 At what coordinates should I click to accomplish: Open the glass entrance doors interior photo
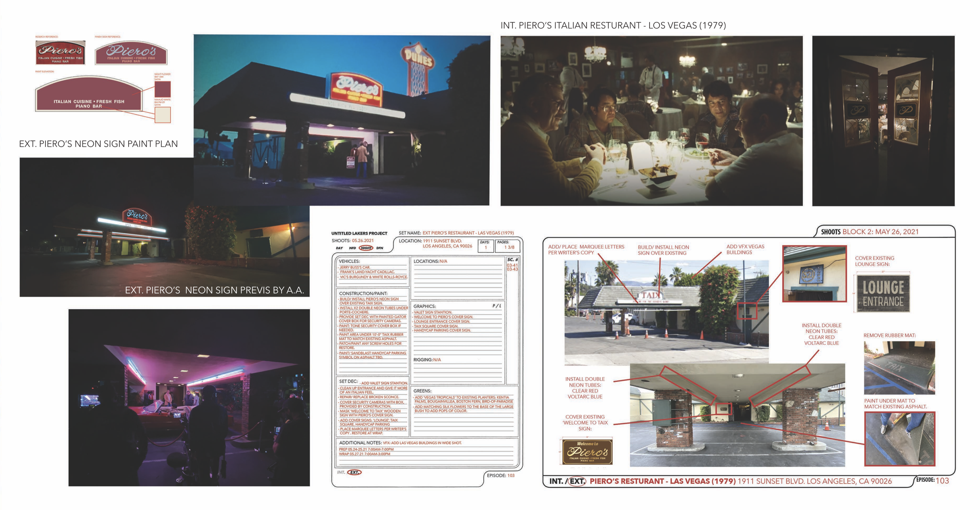(x=883, y=121)
